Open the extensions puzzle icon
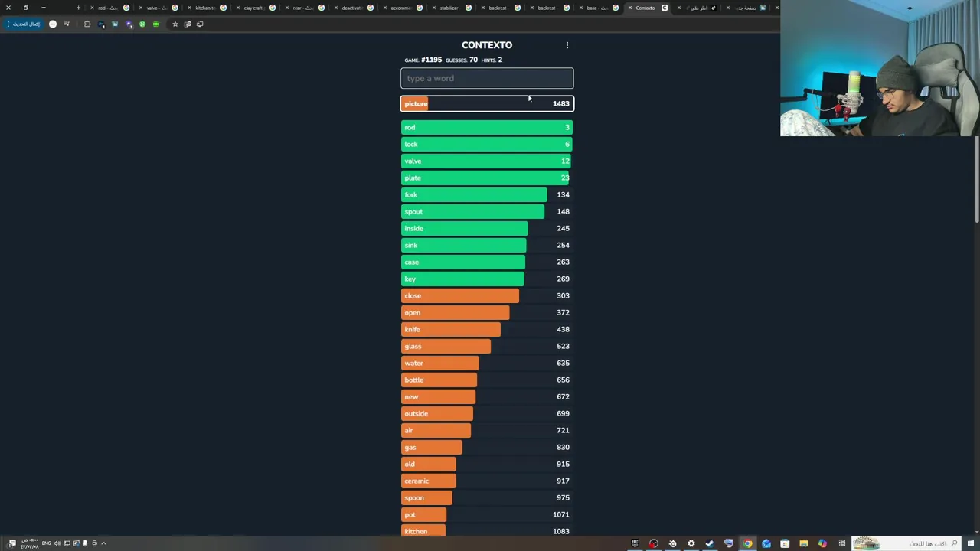Screen dimensions: 980x551 click(87, 24)
